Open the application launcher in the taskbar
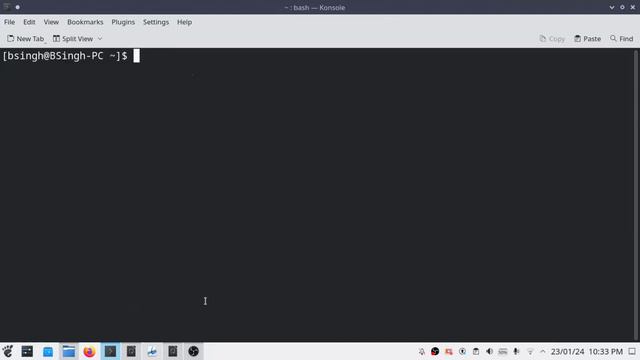640x360 pixels. pyautogui.click(x=7, y=351)
